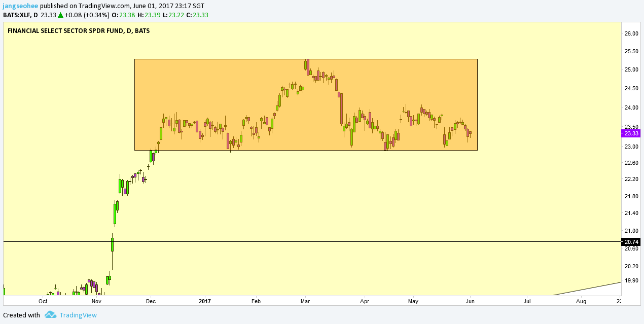Screen dimensions: 644x324
Task: Click the 22.20 price axis label
Action: [631, 179]
